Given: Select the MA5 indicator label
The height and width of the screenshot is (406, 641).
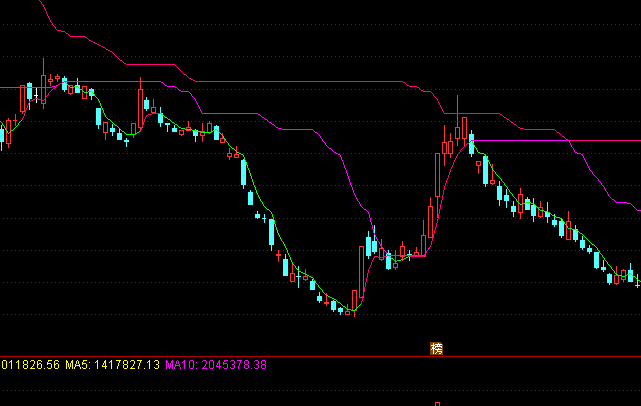Looking at the screenshot, I should [78, 365].
